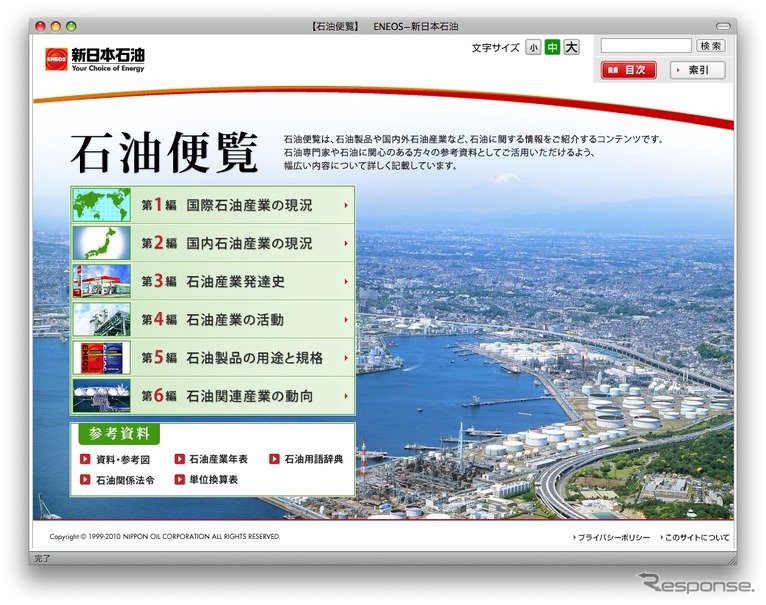Click the yellow minimize window button
766x605 pixels.
[56, 26]
